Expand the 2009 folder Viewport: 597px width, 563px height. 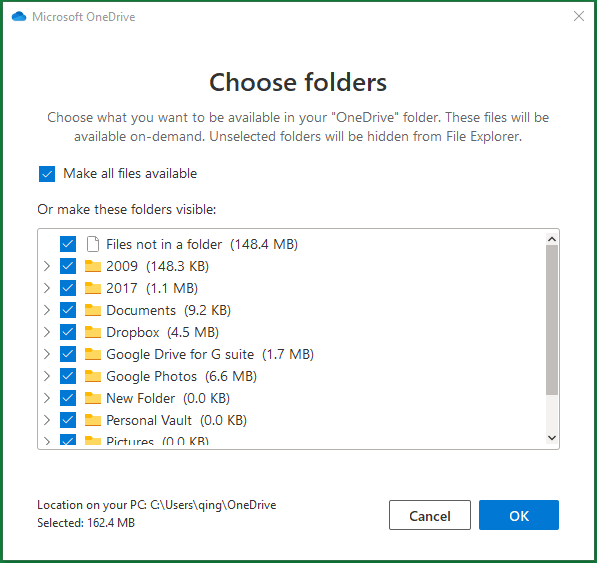tap(47, 266)
